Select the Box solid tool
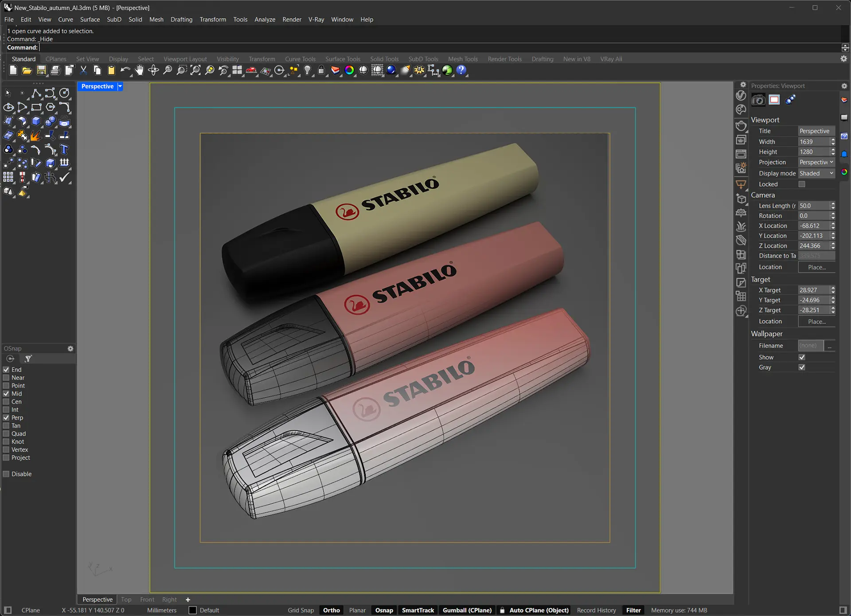The width and height of the screenshot is (851, 616). tap(36, 121)
